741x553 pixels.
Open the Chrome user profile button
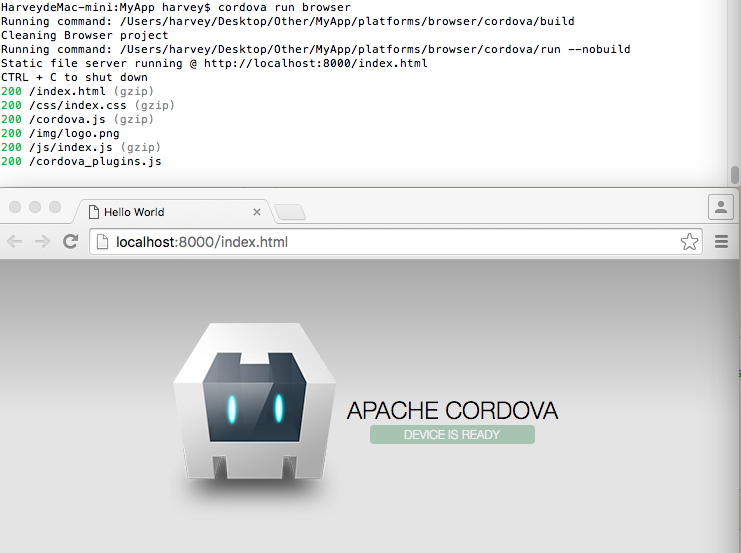pos(721,207)
